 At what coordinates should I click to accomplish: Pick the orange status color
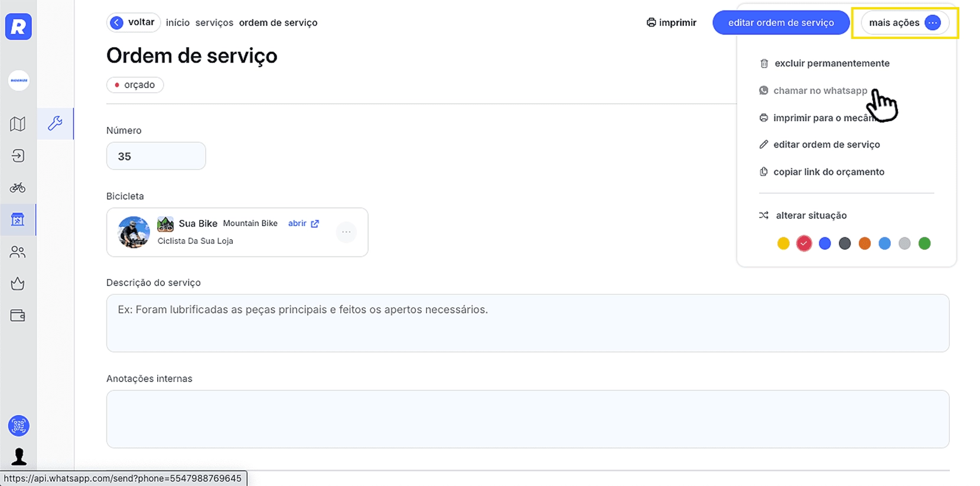[865, 243]
